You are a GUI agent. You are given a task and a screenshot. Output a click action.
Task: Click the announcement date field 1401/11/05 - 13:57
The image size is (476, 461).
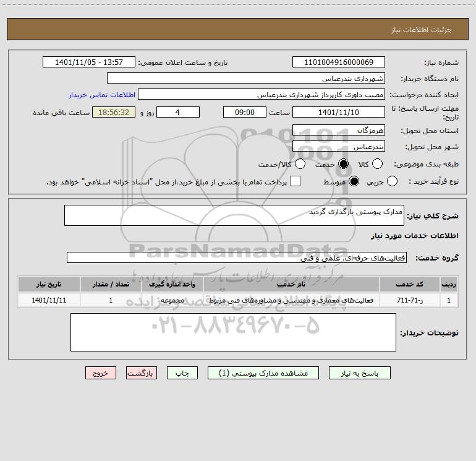(x=89, y=62)
